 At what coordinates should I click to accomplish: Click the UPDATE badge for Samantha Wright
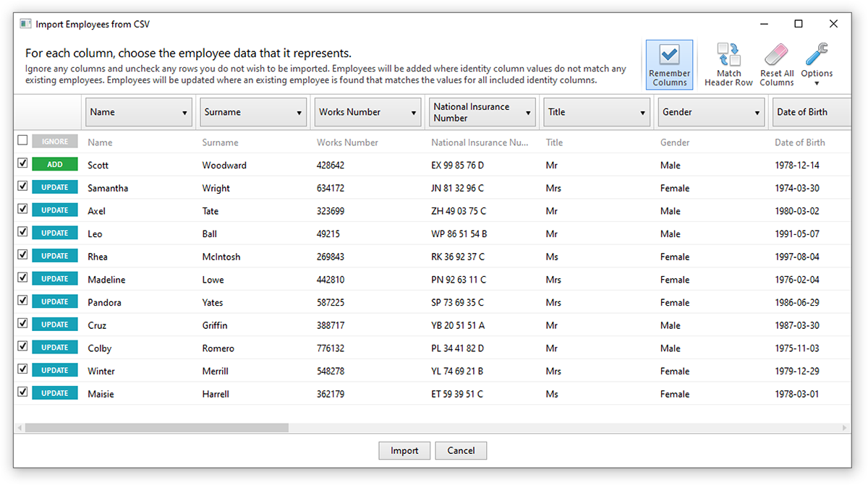(x=55, y=188)
